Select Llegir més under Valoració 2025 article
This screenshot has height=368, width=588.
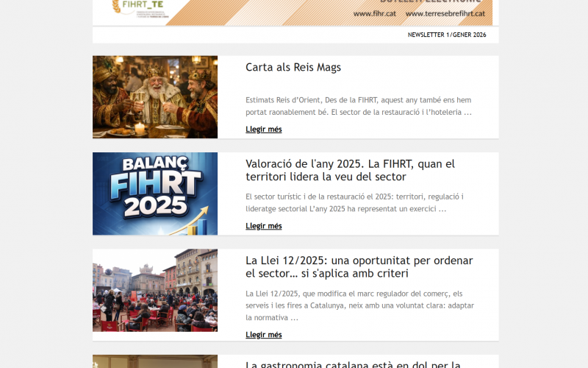(263, 226)
